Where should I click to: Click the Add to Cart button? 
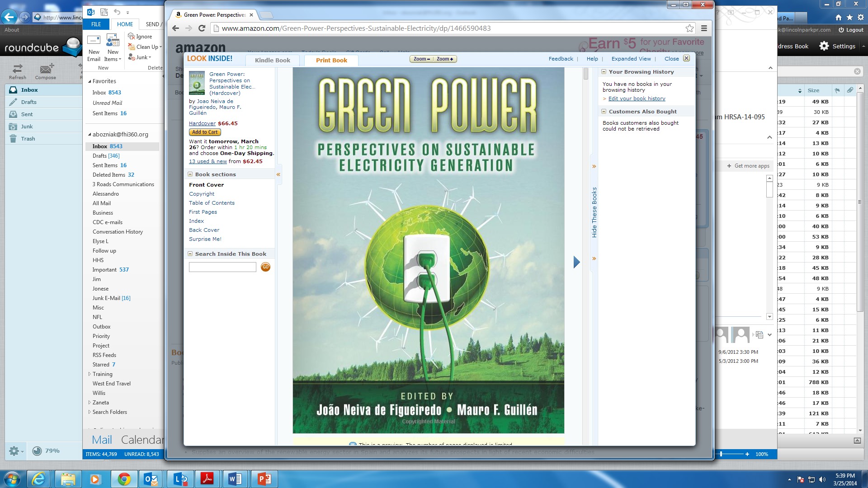pos(205,132)
